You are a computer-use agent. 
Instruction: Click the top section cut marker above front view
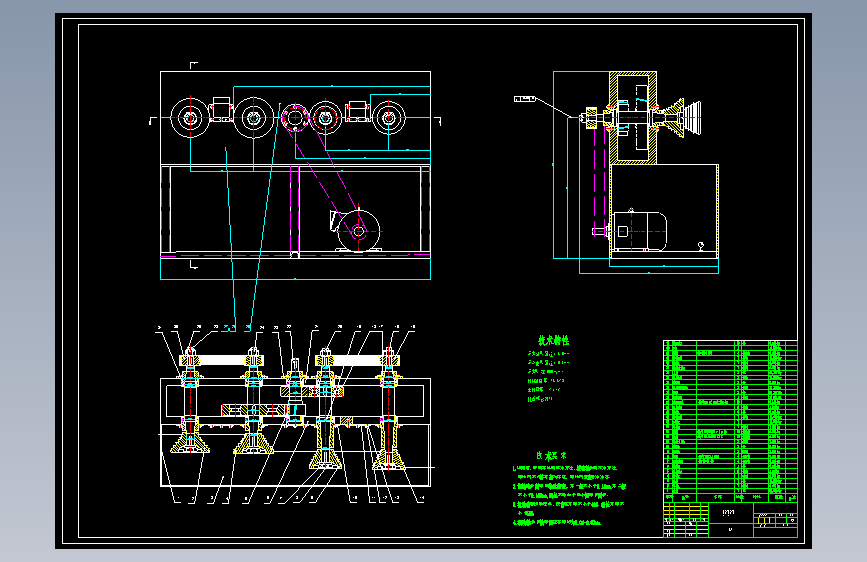pyautogui.click(x=193, y=65)
